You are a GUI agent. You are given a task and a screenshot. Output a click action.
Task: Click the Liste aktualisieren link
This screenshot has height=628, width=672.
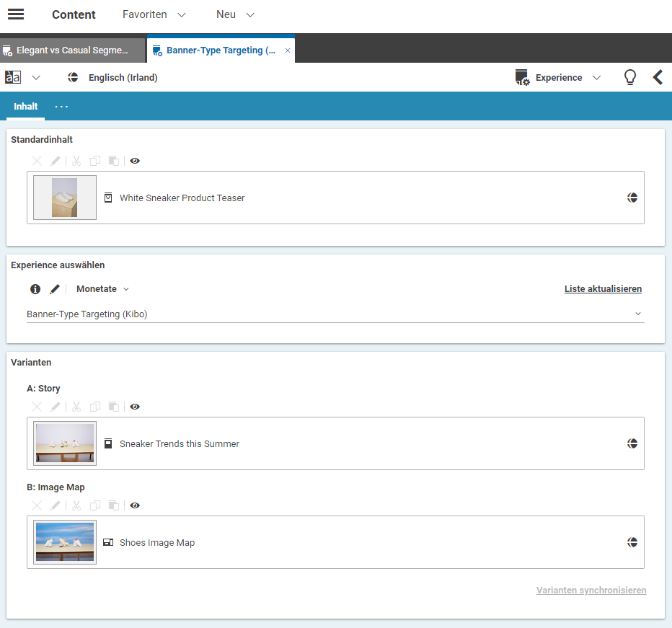(x=603, y=289)
